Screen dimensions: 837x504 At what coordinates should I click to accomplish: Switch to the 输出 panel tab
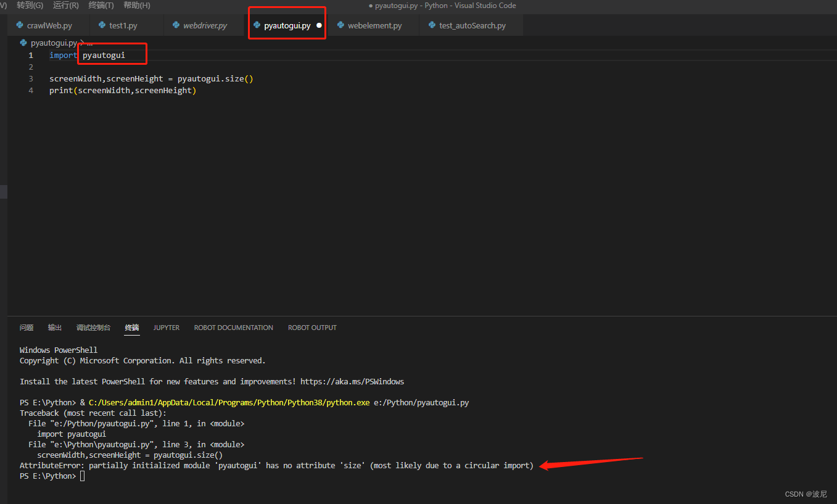[x=54, y=328]
